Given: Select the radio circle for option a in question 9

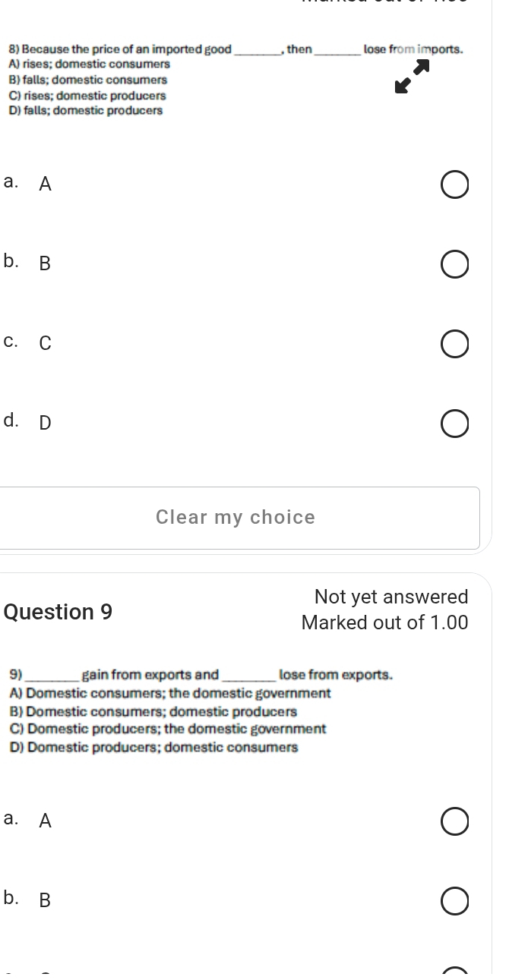Looking at the screenshot, I should (454, 821).
